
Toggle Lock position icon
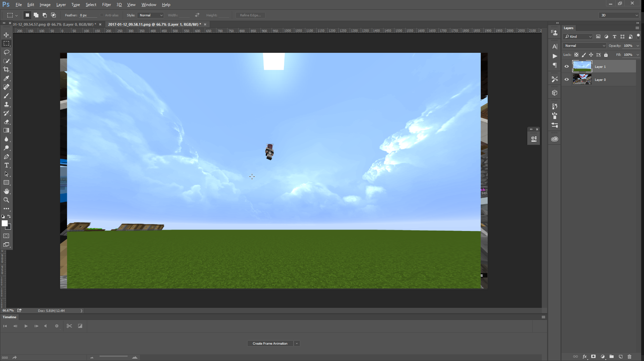click(x=591, y=55)
